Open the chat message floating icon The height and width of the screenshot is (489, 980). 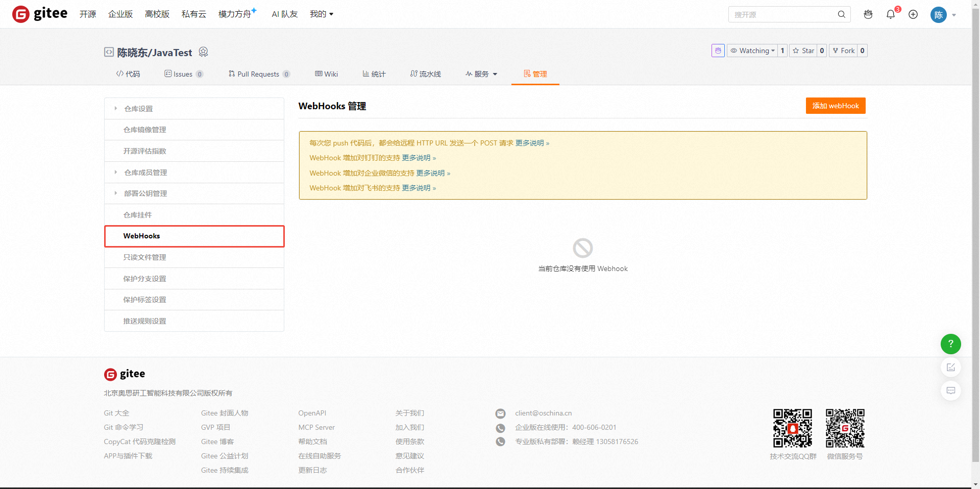950,390
